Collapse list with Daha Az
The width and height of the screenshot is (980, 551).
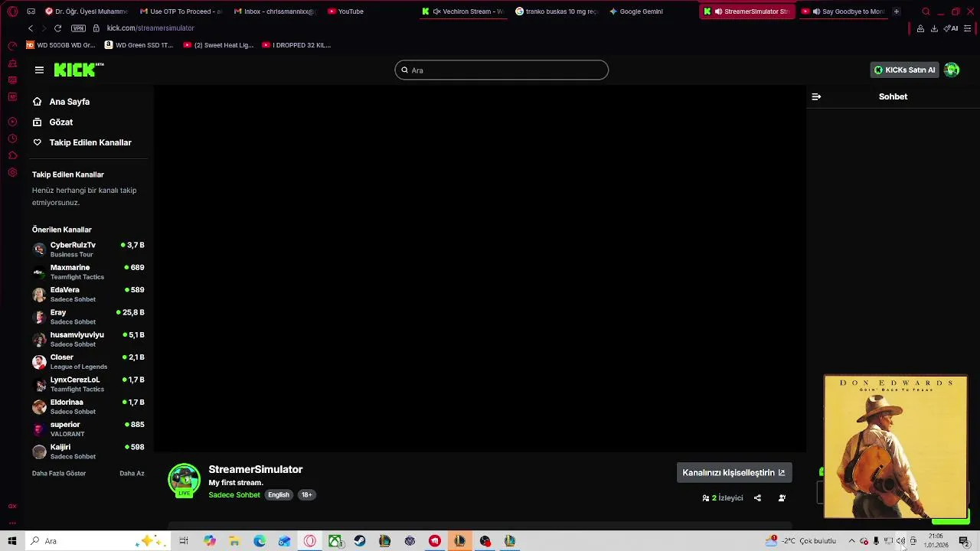(x=132, y=474)
